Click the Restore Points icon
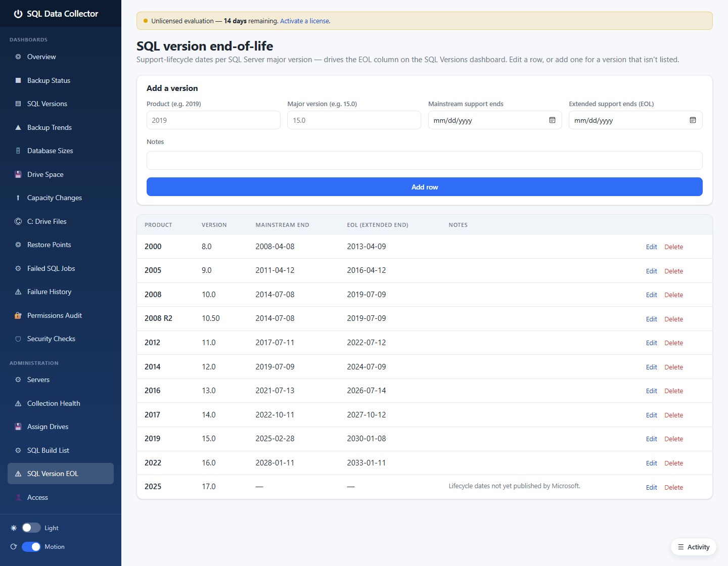728x566 pixels. pyautogui.click(x=18, y=245)
